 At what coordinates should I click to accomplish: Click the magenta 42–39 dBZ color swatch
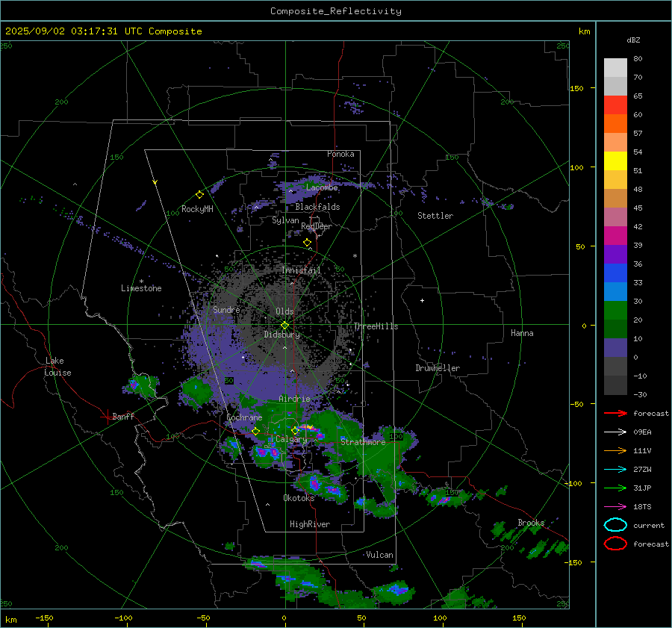point(615,235)
